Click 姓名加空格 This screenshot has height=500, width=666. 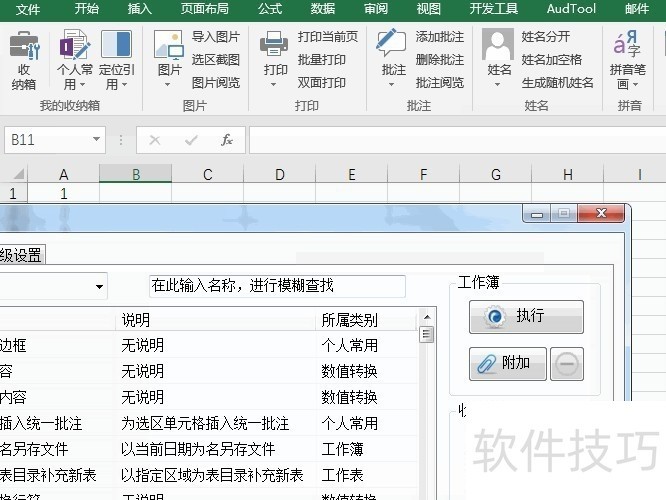pos(551,60)
